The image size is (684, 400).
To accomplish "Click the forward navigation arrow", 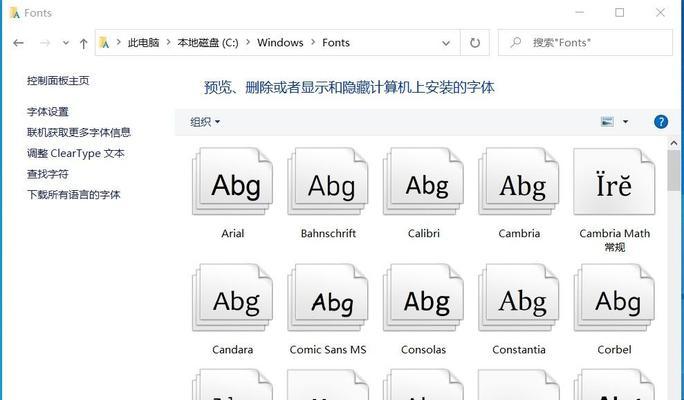I will (x=45, y=43).
